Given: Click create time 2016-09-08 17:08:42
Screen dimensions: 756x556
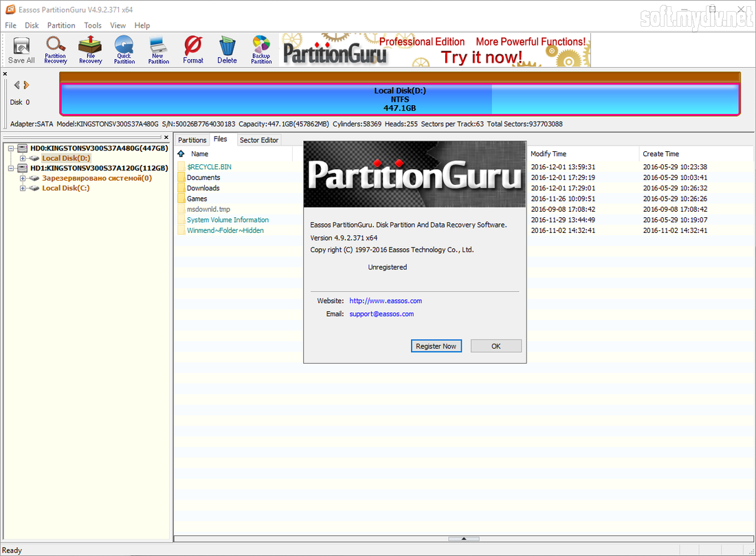Looking at the screenshot, I should 675,210.
